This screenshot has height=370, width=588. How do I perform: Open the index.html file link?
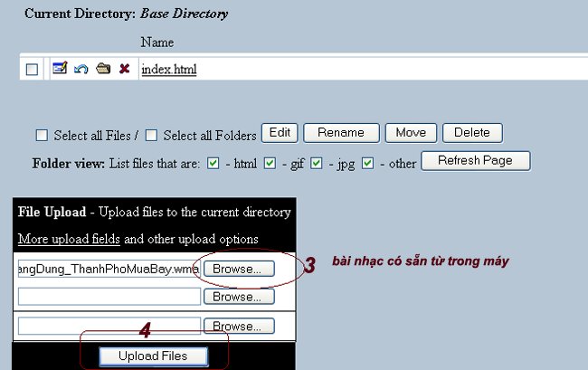pos(169,70)
